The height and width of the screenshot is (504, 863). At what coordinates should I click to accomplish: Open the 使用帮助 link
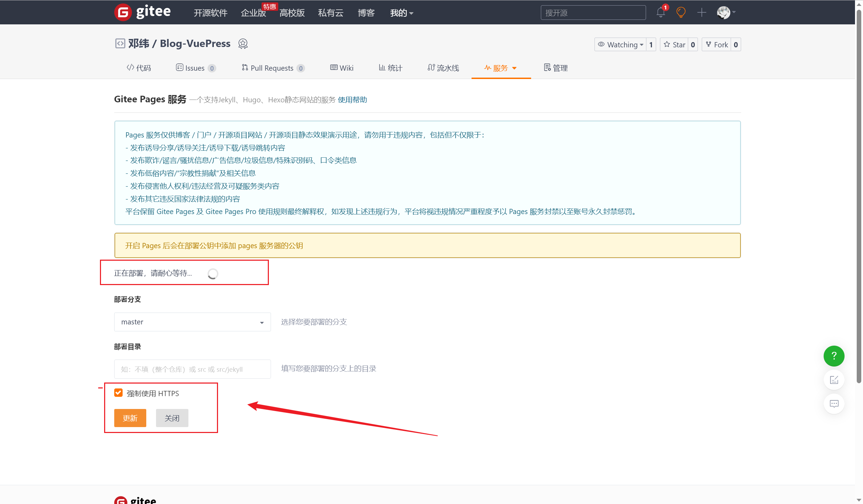[352, 100]
